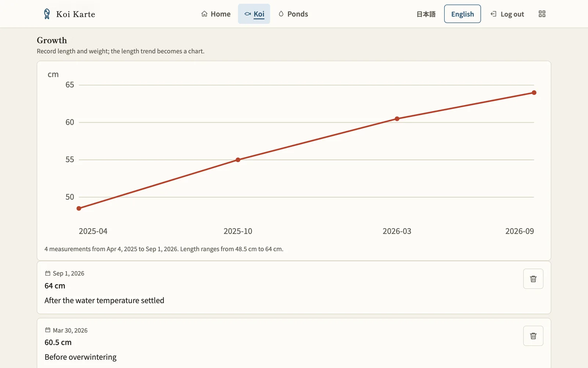Viewport: 588px width, 368px height.
Task: Click the calendar icon beside Sep 1, 2026
Action: click(48, 273)
